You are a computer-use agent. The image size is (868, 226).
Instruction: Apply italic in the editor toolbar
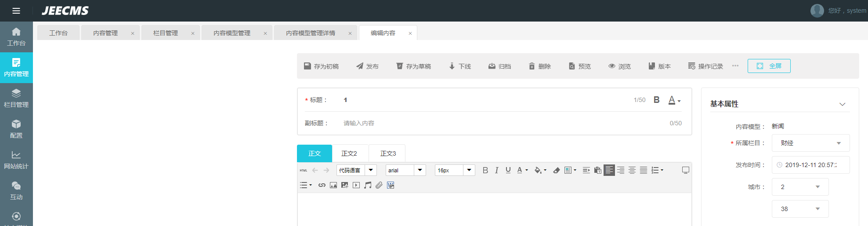[497, 170]
